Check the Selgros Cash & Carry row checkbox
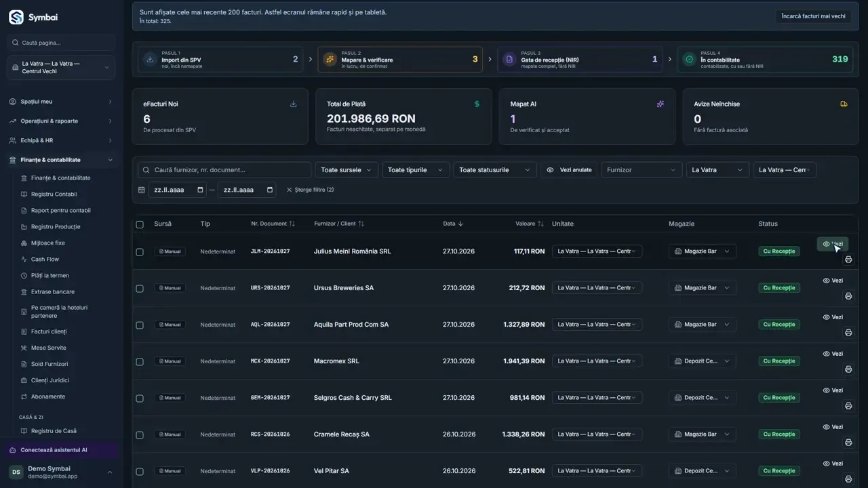Screen dimensions: 868x488 140,399
